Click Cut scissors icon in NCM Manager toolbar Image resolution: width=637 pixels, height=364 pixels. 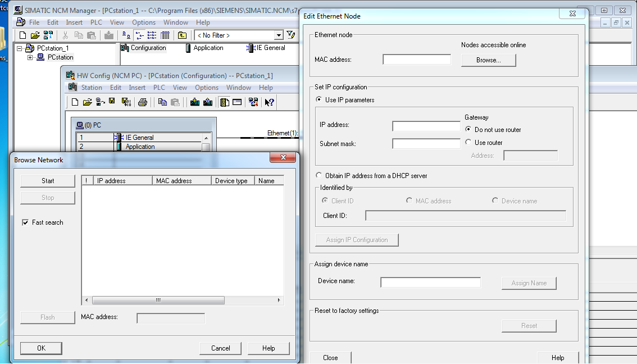tap(65, 35)
